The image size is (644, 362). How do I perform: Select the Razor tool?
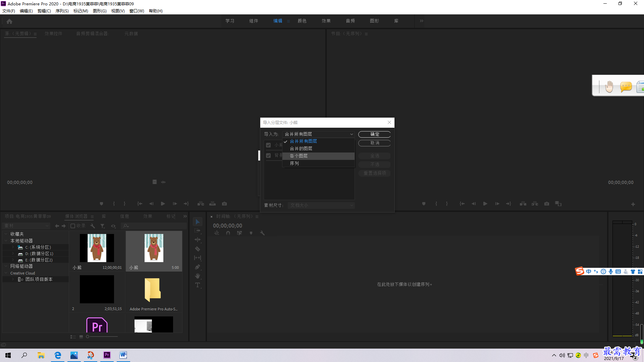point(198,249)
